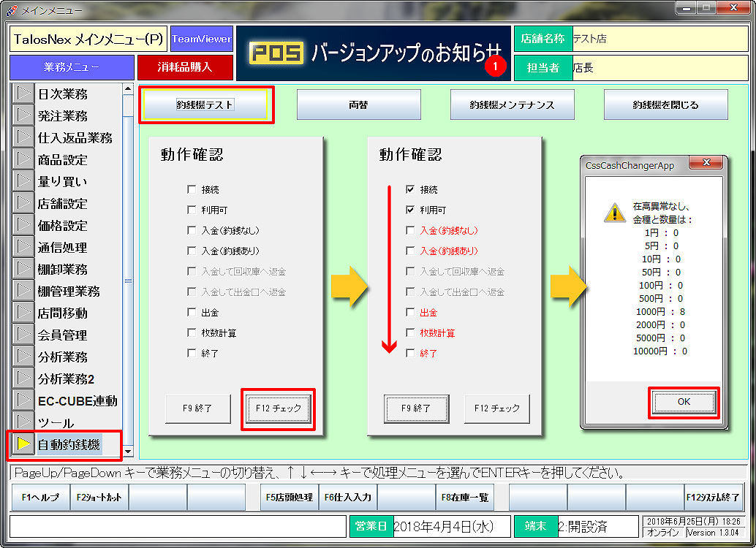Click the Version 1.3.04 status text

click(713, 533)
